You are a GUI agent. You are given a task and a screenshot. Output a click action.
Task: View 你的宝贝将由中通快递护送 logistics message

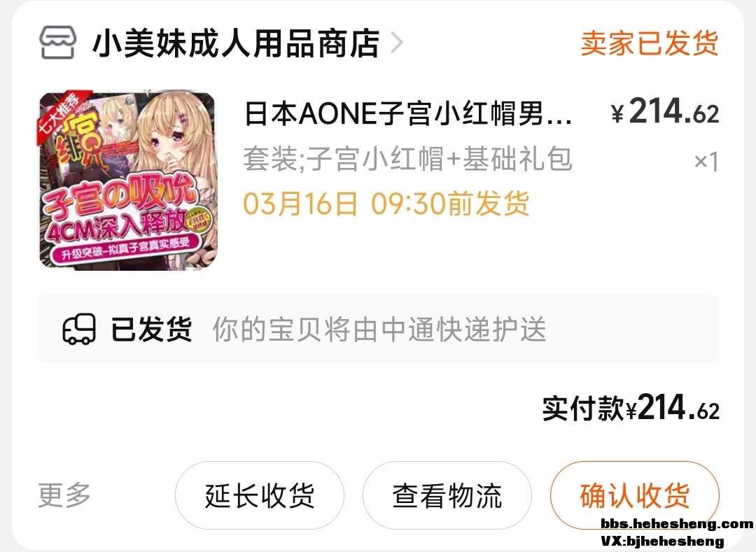(x=379, y=330)
